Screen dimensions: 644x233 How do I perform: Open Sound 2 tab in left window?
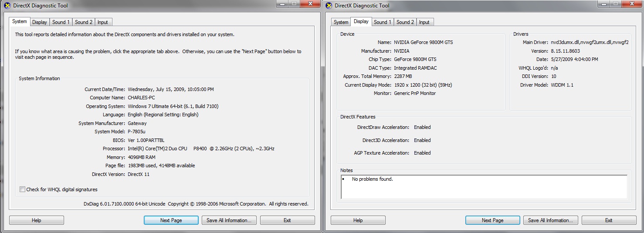pyautogui.click(x=83, y=22)
